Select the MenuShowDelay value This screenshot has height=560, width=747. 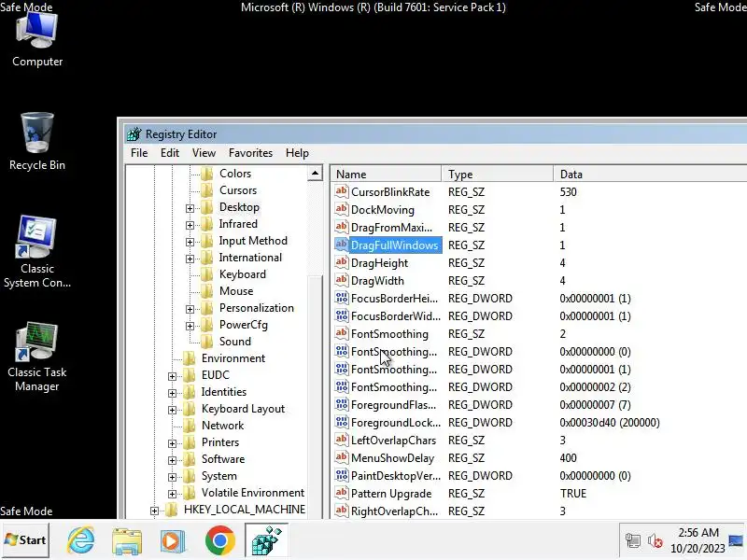392,457
